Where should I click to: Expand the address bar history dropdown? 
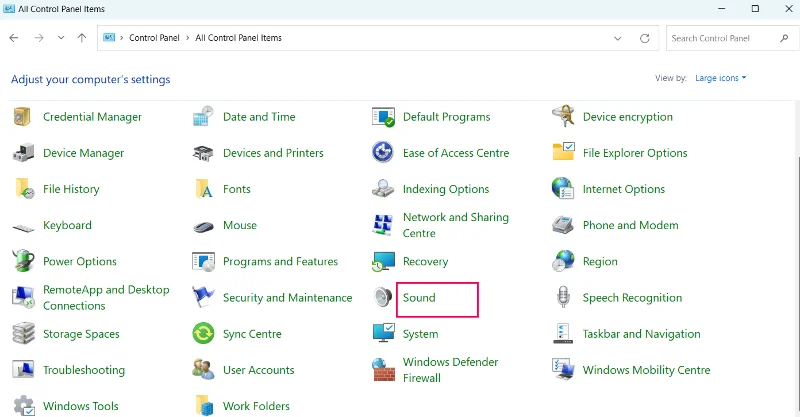617,38
